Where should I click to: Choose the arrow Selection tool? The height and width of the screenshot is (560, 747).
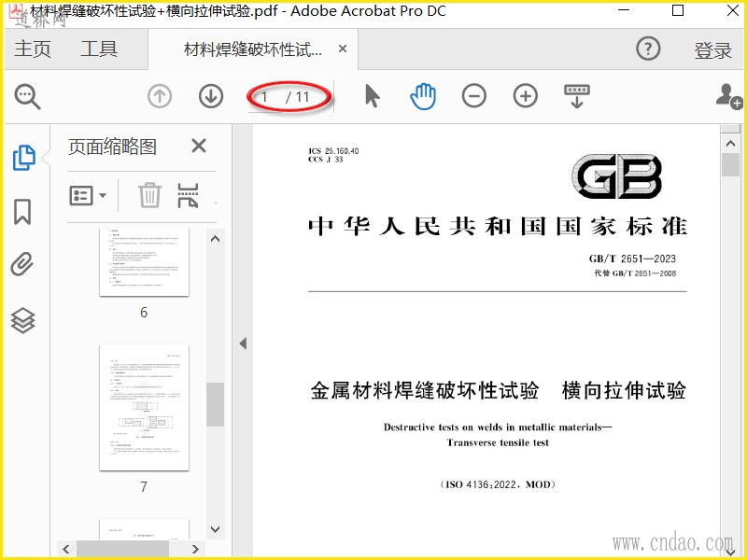click(372, 96)
